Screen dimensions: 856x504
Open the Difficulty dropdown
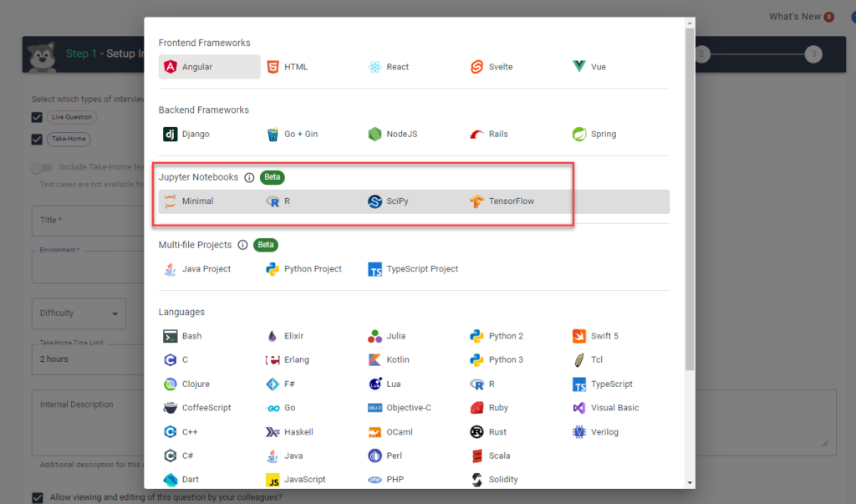[x=79, y=313]
